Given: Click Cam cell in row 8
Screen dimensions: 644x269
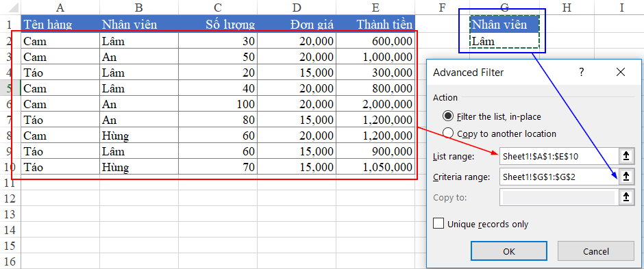Looking at the screenshot, I should 60,136.
